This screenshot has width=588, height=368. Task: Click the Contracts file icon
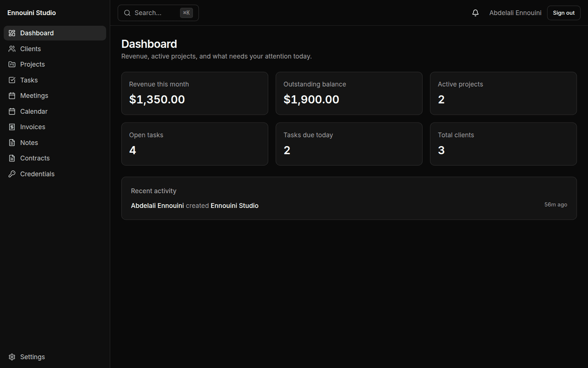tap(12, 158)
